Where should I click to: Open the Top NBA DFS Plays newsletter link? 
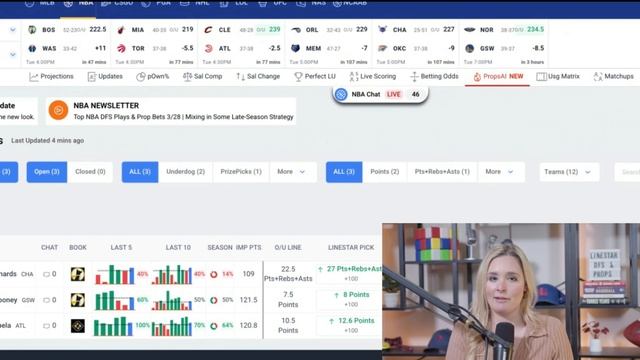183,117
